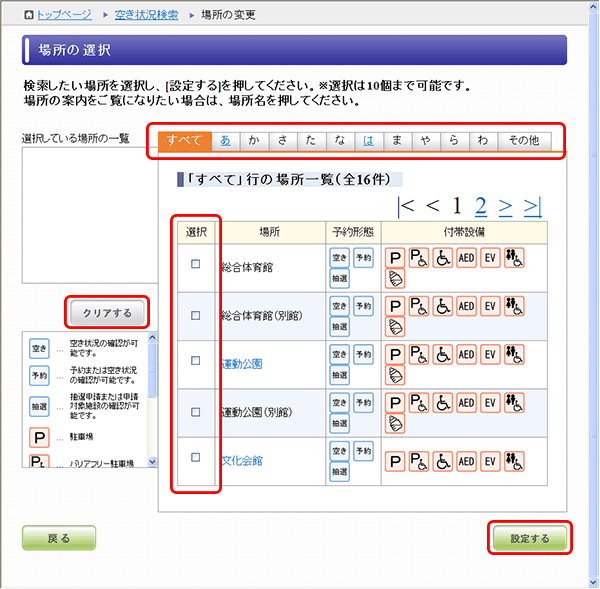
Task: Click the legend scrollbar down arrow
Action: click(152, 462)
